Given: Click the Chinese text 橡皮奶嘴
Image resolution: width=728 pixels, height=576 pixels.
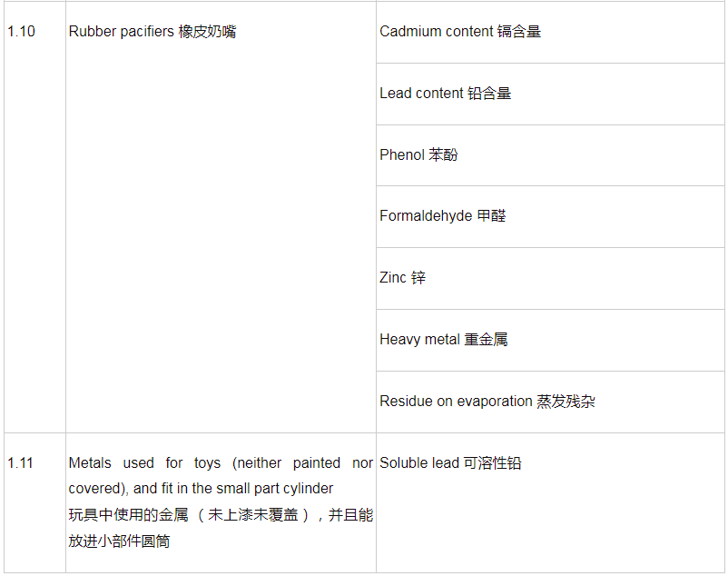Looking at the screenshot, I should click(207, 32).
